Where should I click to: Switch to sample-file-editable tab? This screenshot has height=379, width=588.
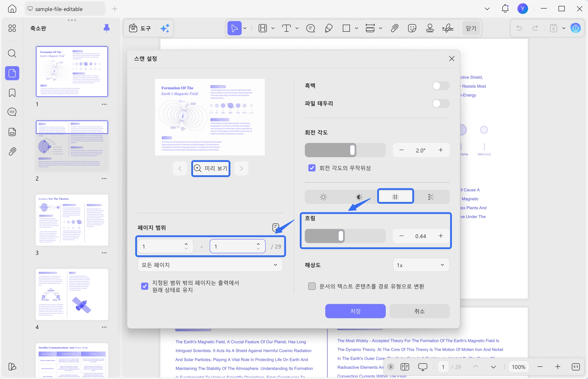click(x=65, y=9)
